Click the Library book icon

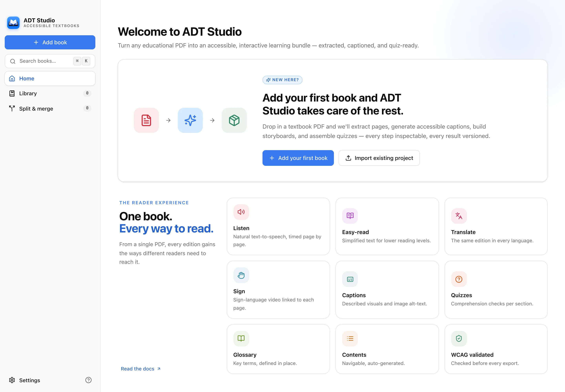[12, 93]
